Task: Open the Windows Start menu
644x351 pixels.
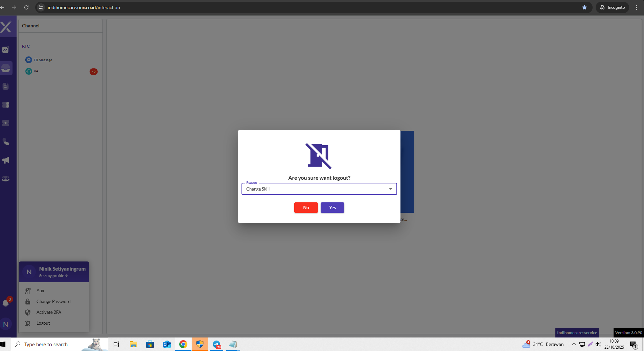Action: click(3, 344)
